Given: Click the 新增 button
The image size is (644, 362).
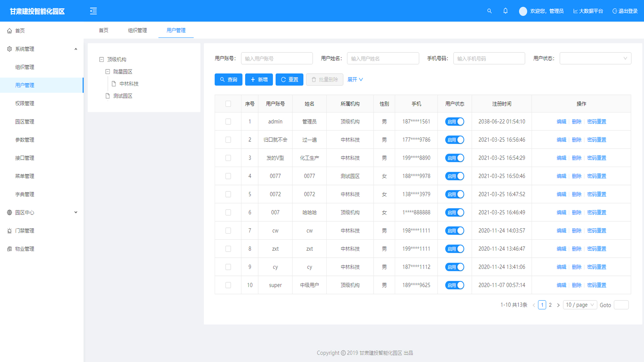Looking at the screenshot, I should pyautogui.click(x=259, y=79).
